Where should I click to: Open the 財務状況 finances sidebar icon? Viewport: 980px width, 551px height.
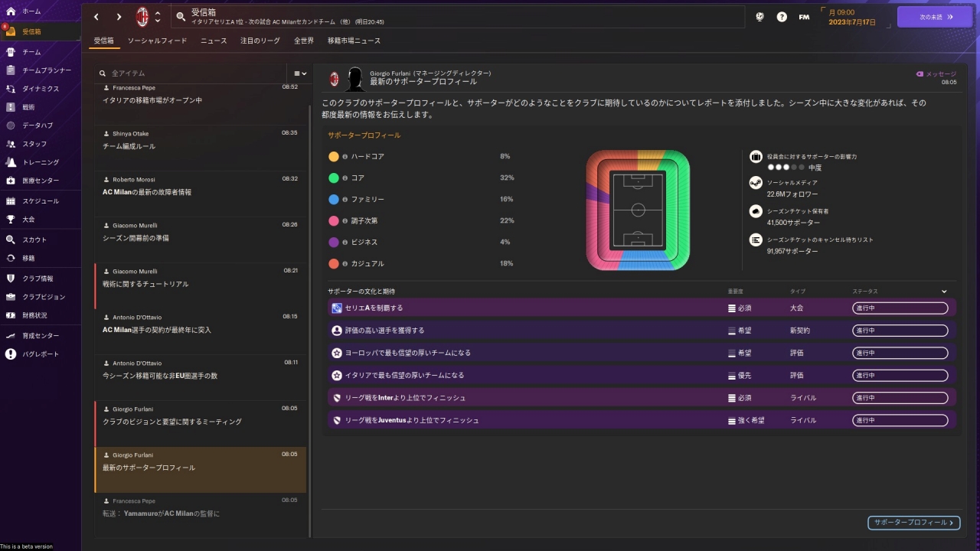pyautogui.click(x=11, y=315)
